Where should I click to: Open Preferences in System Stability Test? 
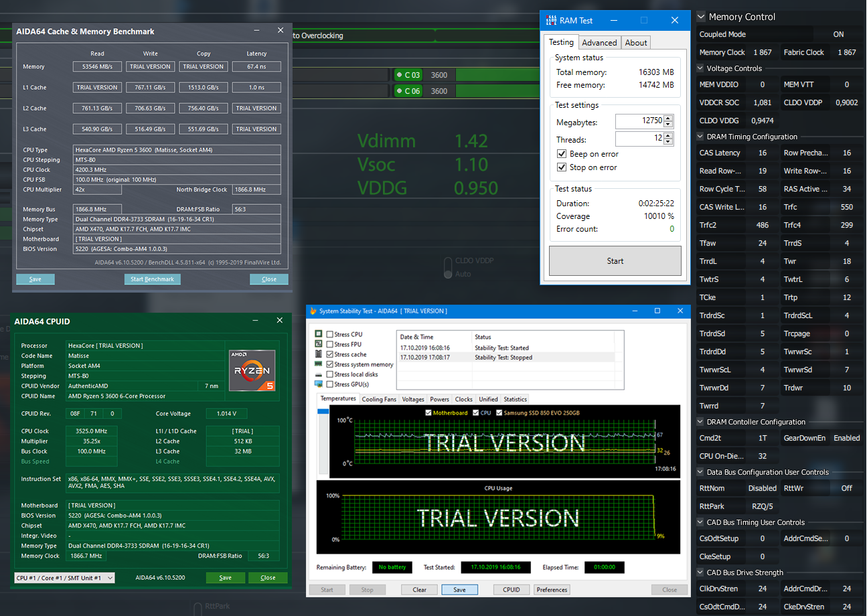(552, 590)
